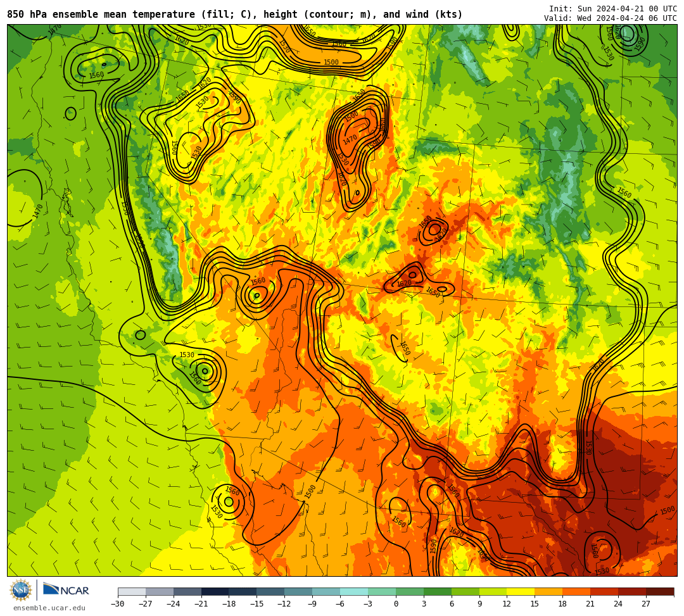Click the 0 tick label on the colorbar

(x=396, y=604)
